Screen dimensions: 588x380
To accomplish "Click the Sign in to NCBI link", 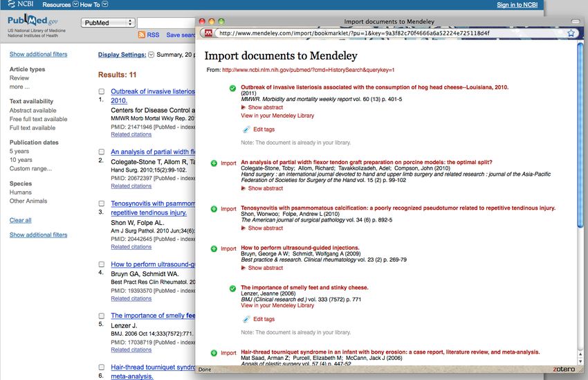I will [x=517, y=5].
